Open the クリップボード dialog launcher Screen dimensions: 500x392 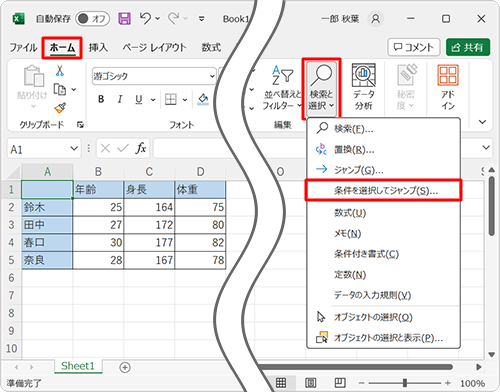pos(80,125)
